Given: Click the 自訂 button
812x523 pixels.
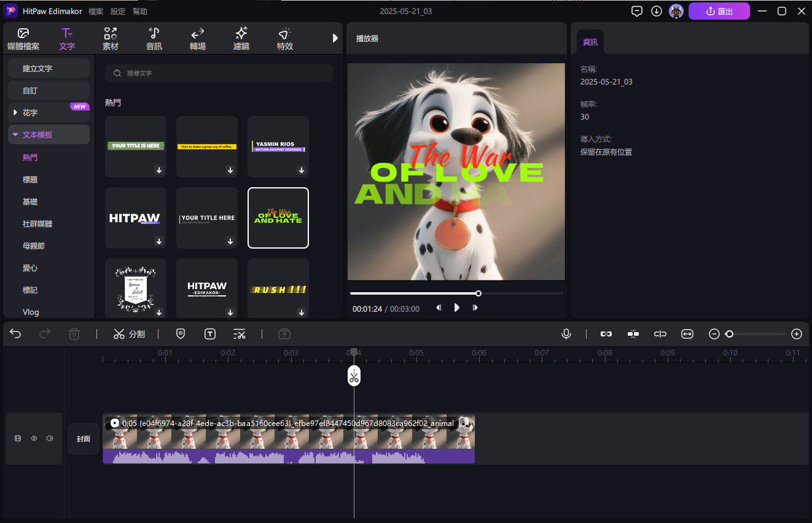Looking at the screenshot, I should [49, 90].
